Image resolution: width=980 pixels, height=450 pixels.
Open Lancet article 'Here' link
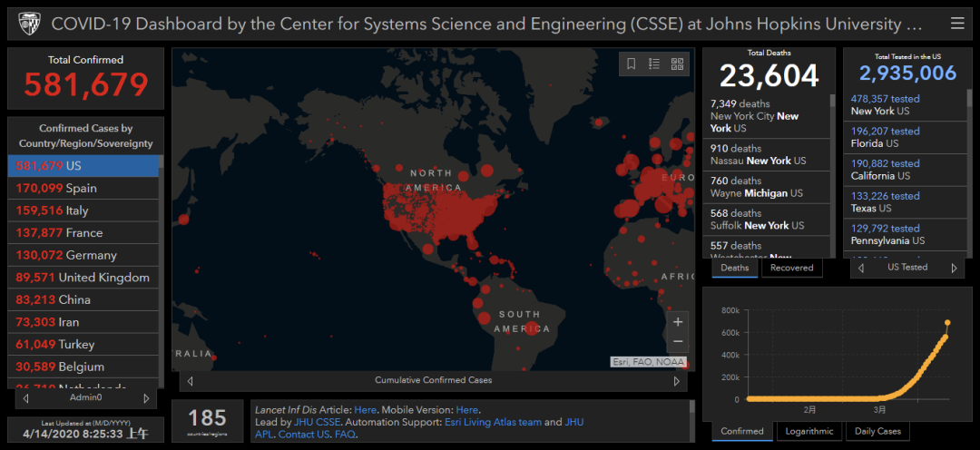click(365, 410)
